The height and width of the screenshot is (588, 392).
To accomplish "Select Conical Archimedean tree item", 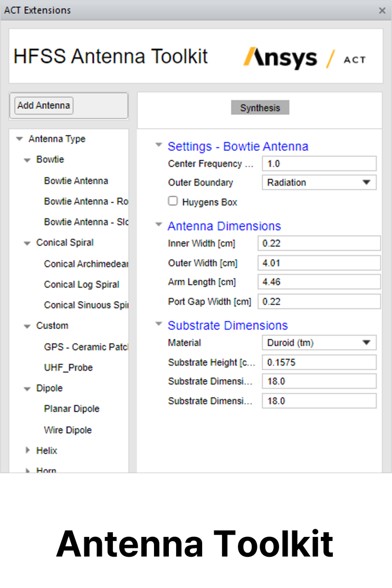I will [x=86, y=264].
